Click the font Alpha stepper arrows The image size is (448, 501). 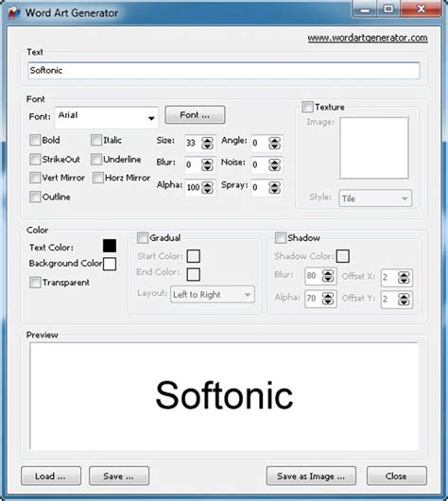[x=207, y=187]
